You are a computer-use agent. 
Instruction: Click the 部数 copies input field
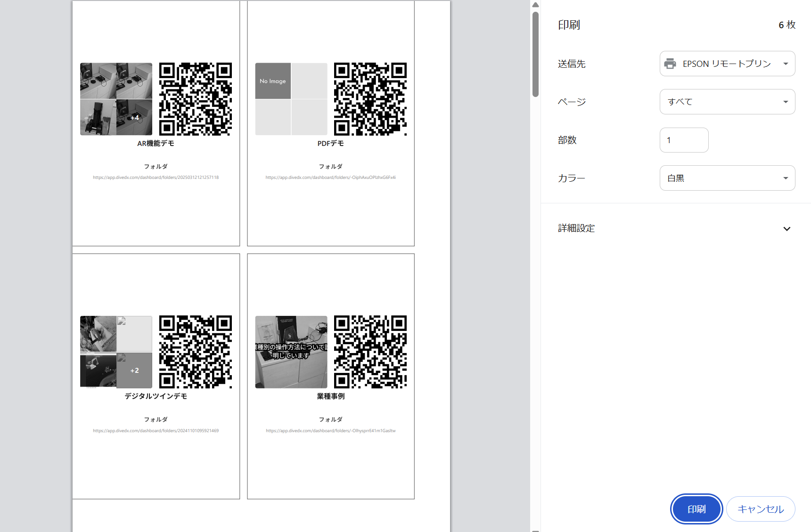pos(684,140)
